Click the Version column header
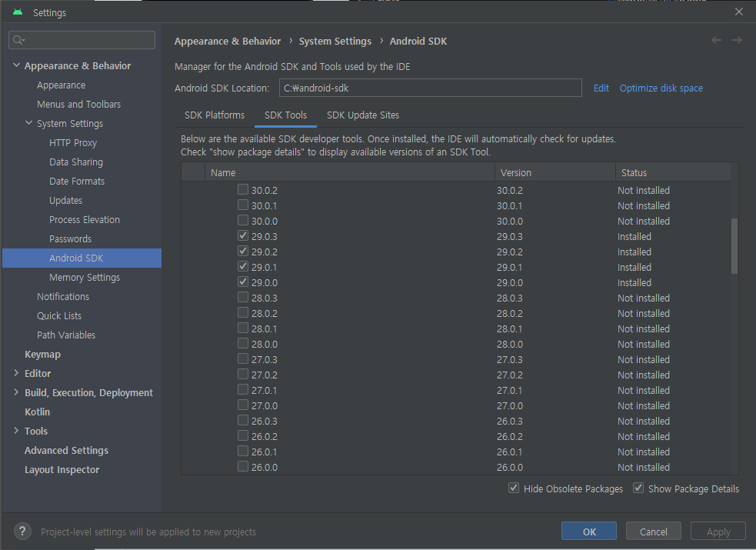Image resolution: width=756 pixels, height=550 pixels. (555, 172)
